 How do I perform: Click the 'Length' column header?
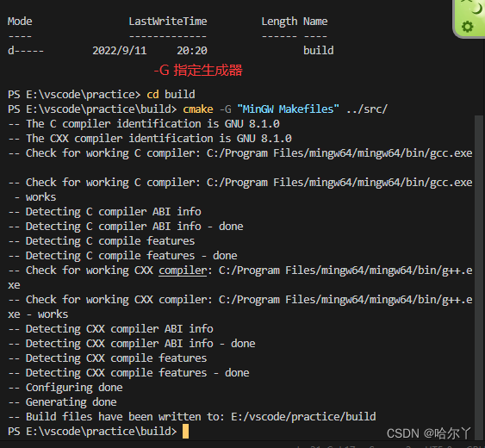(x=279, y=22)
